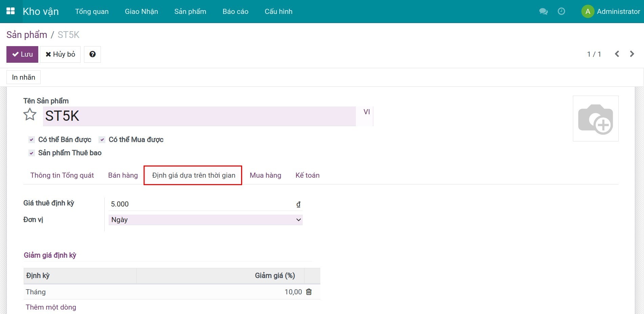Open the apps grid menu icon

pos(10,11)
